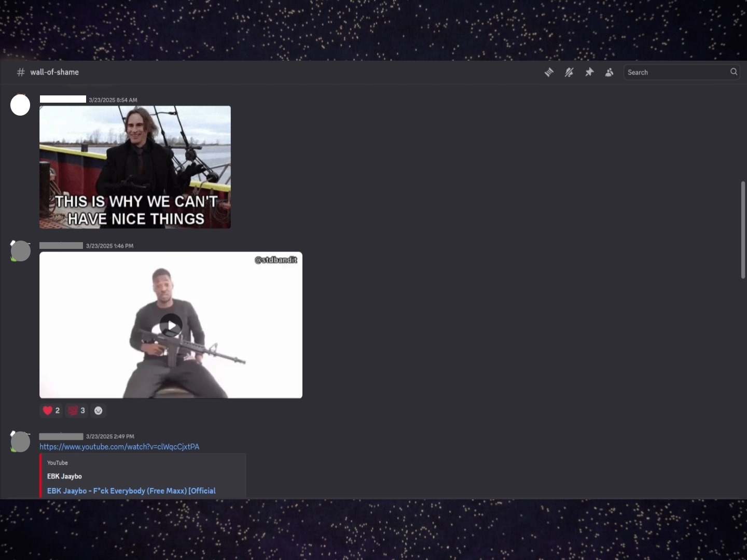
Task: Click the YouTube provider label in embed
Action: (x=58, y=463)
